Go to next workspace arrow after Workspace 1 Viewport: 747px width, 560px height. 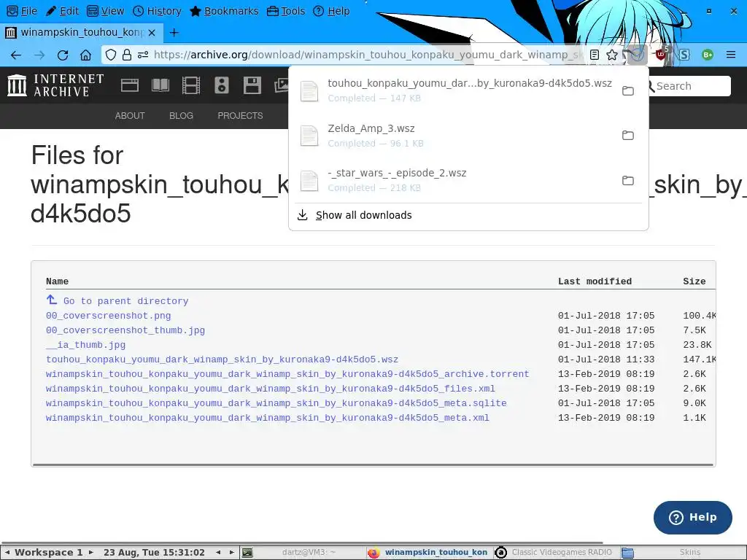pyautogui.click(x=90, y=553)
